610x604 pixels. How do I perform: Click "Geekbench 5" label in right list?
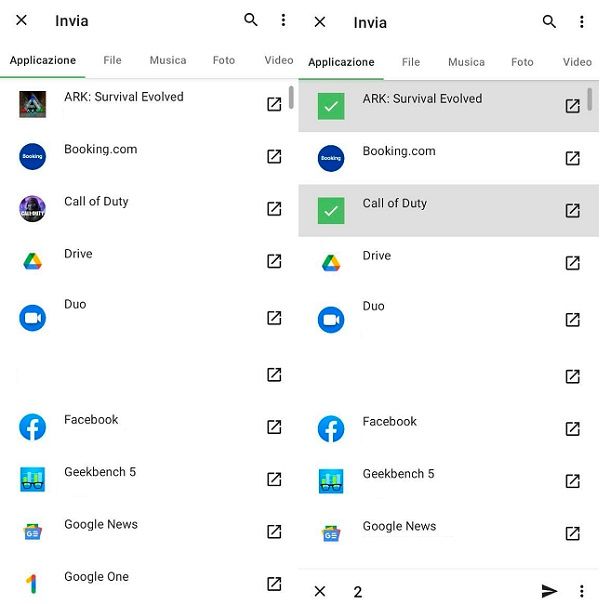[x=398, y=474]
